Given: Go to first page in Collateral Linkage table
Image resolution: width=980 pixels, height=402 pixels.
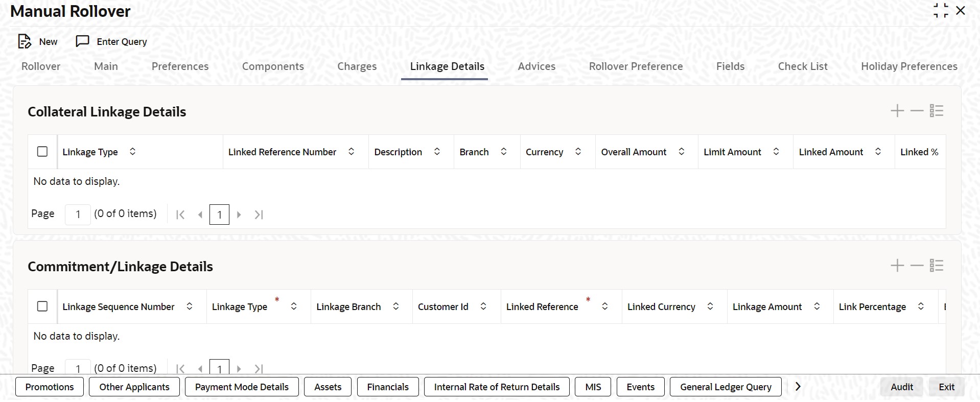Looking at the screenshot, I should point(180,215).
